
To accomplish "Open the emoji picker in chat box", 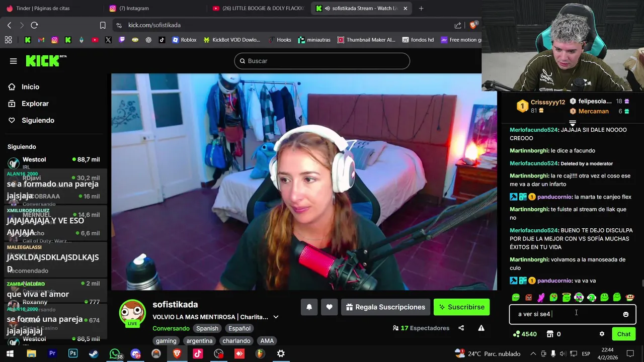I will 625,314.
